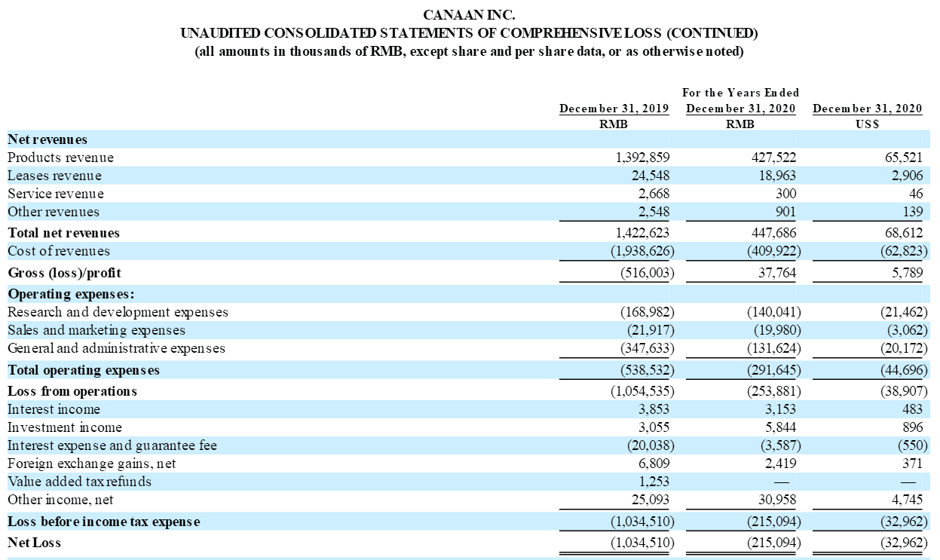940x560 pixels.
Task: Click 'Foreign exchange gains, net' label
Action: tap(91, 464)
